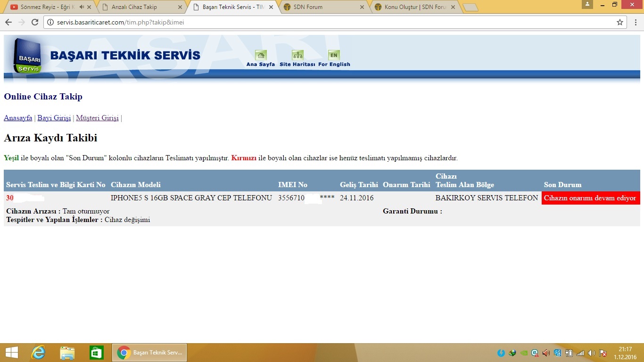Open the Müşteri Girişi link
This screenshot has width=644, height=362.
97,118
